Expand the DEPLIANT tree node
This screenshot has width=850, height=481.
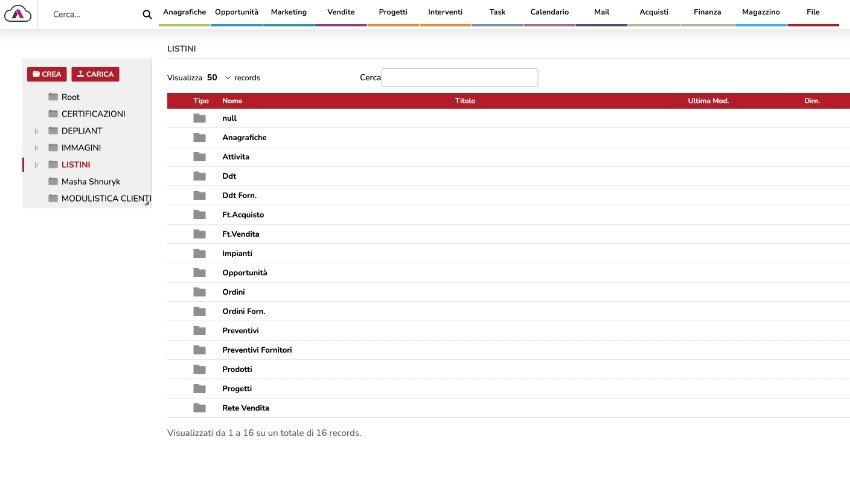pyautogui.click(x=37, y=131)
